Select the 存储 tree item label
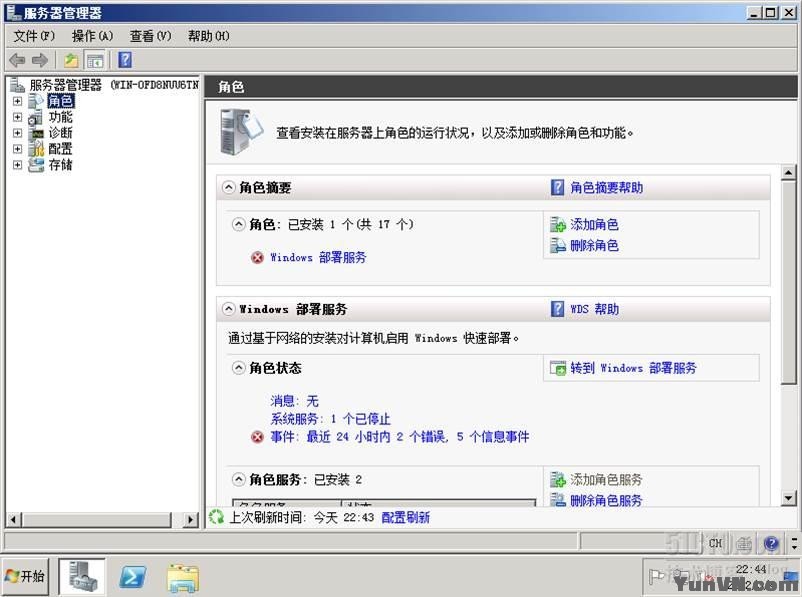This screenshot has height=597, width=802. pos(60,165)
